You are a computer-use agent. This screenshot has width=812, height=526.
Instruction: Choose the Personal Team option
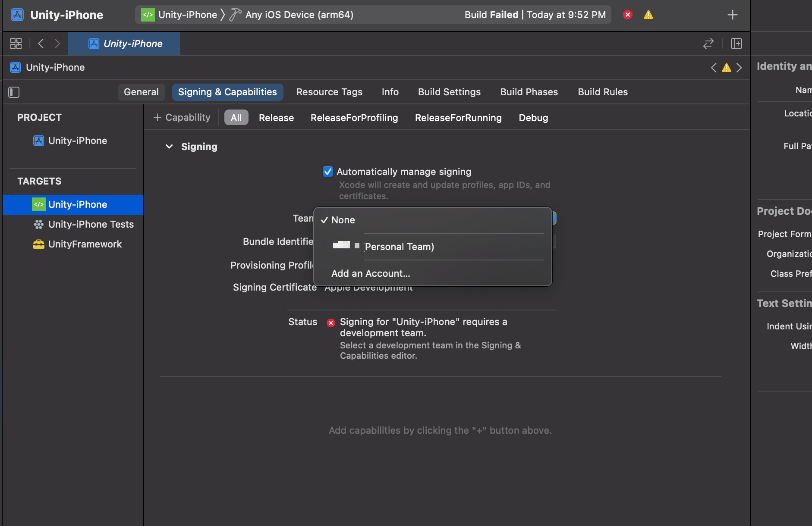(433, 247)
